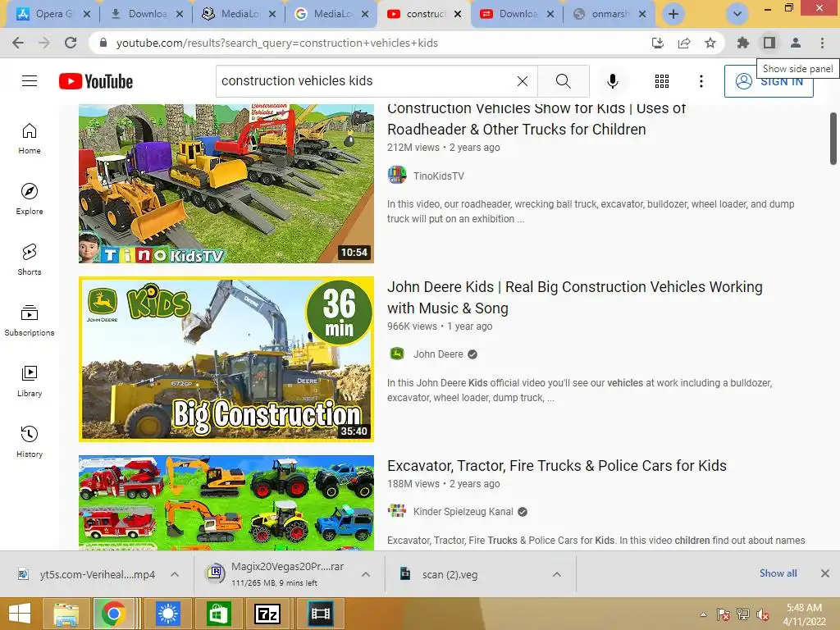Bookmark this page with the star
Screen dimensions: 840x630
710,43
